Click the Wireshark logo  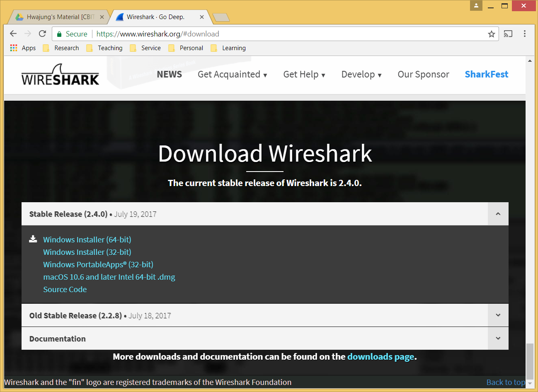pos(61,75)
